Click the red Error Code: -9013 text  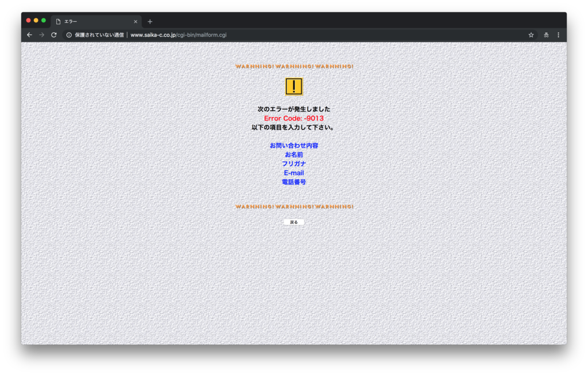[294, 118]
